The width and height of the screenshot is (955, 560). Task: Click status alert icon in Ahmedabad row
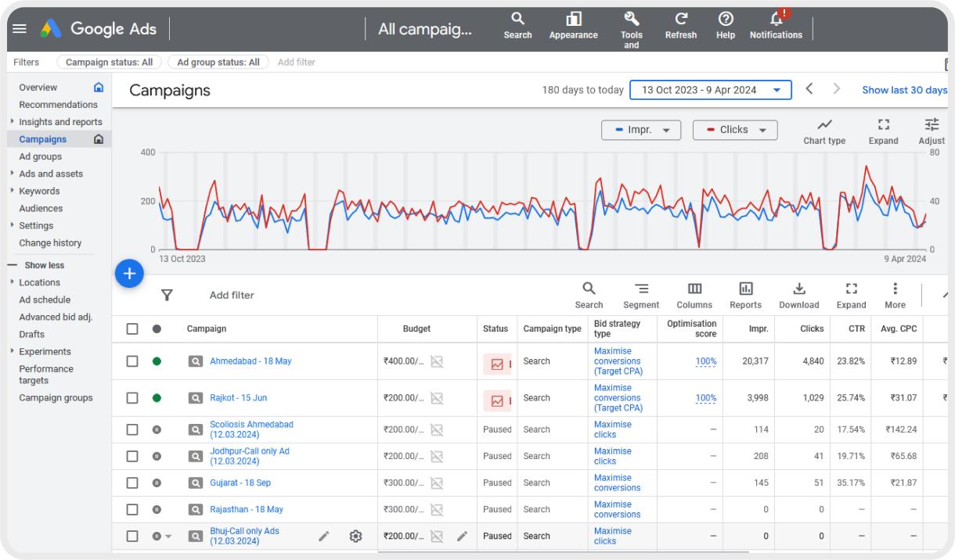(497, 364)
